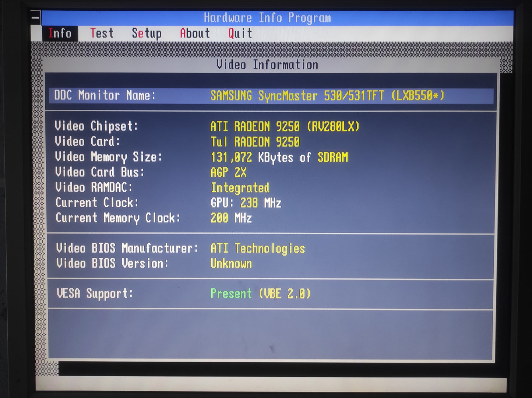Click the 131,072 KBytes memory size value
Viewport: 532px width, 398px height.
coord(279,158)
